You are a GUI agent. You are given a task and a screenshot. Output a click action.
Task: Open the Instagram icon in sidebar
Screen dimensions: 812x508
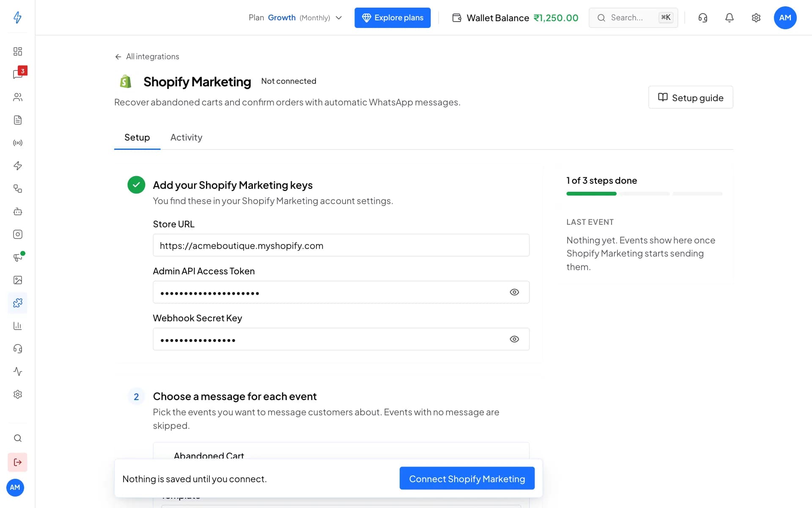pos(17,234)
